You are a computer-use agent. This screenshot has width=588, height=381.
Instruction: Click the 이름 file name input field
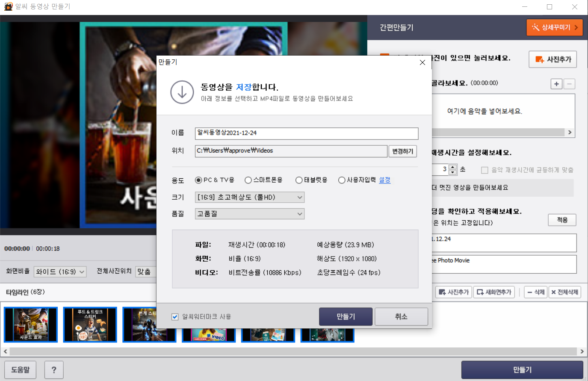point(307,133)
